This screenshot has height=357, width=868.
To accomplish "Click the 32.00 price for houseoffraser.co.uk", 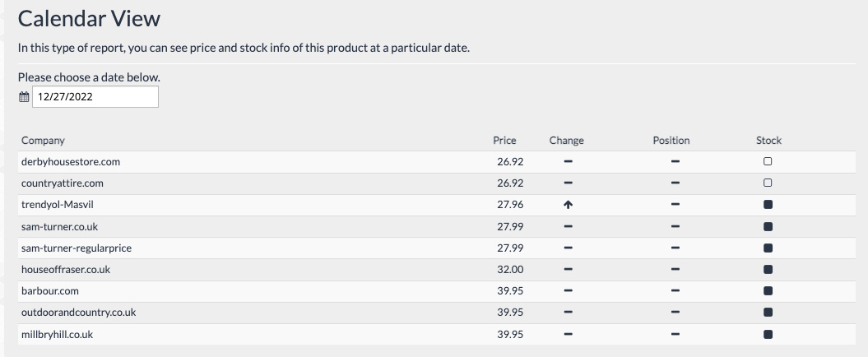I will click(510, 270).
